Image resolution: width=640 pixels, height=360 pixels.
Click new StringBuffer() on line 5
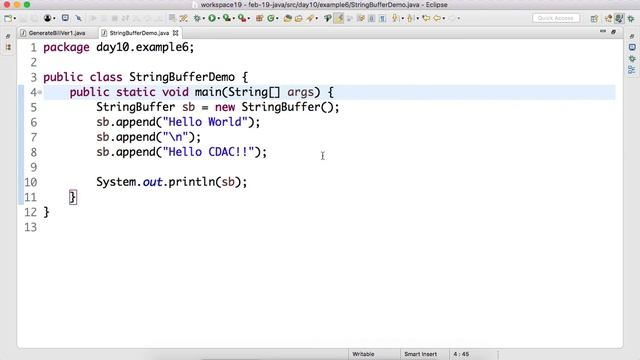tap(276, 107)
